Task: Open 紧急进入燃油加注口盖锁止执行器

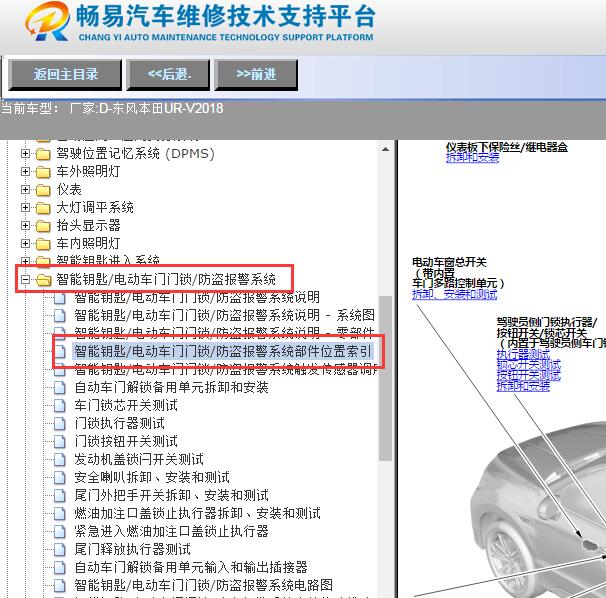Action: coord(171,532)
